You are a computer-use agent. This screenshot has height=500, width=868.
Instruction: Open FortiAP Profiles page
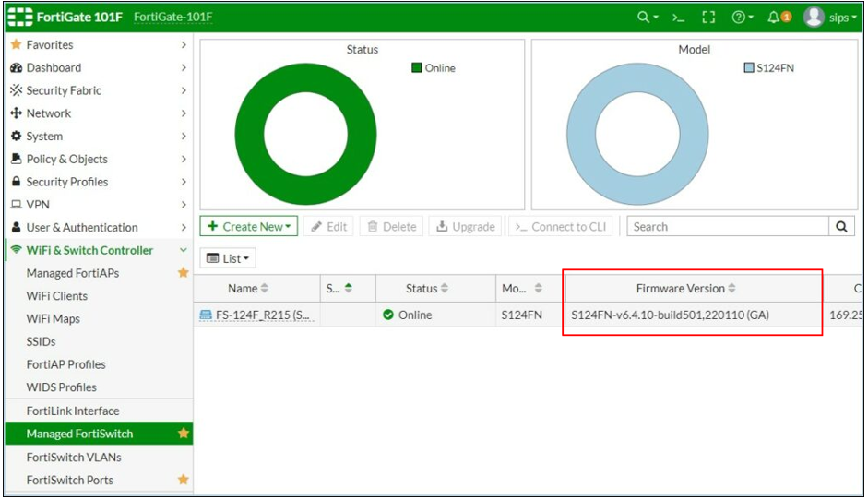65,364
